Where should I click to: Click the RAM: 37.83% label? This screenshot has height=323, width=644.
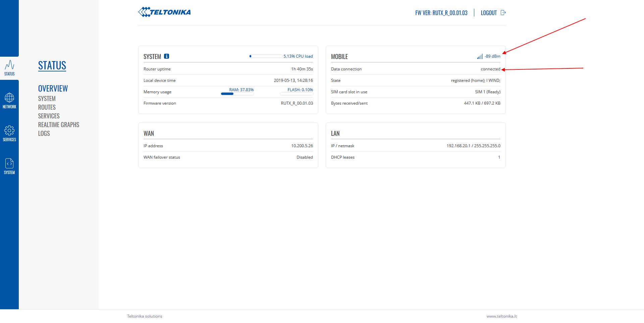pos(241,90)
